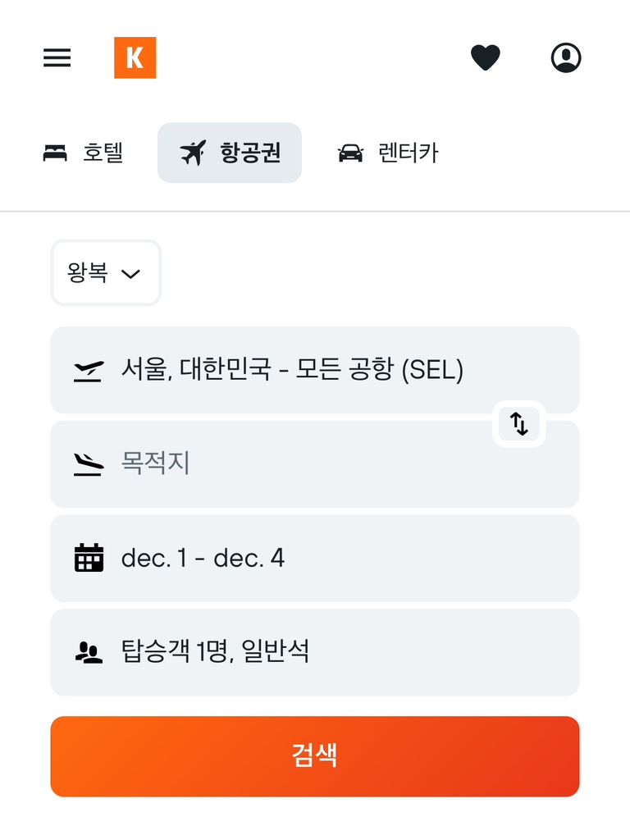This screenshot has width=630, height=840.
Task: Swap origin and destination airports
Action: [x=519, y=423]
